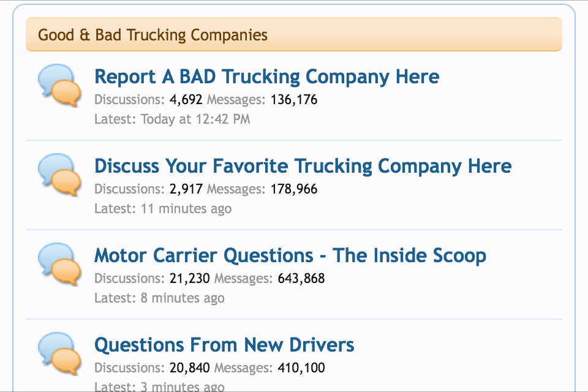Click the 410,100 messages count
588x392 pixels.
click(x=301, y=367)
